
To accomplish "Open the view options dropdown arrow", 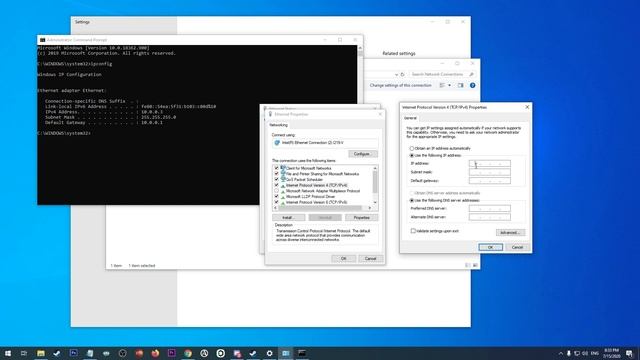I will 449,85.
